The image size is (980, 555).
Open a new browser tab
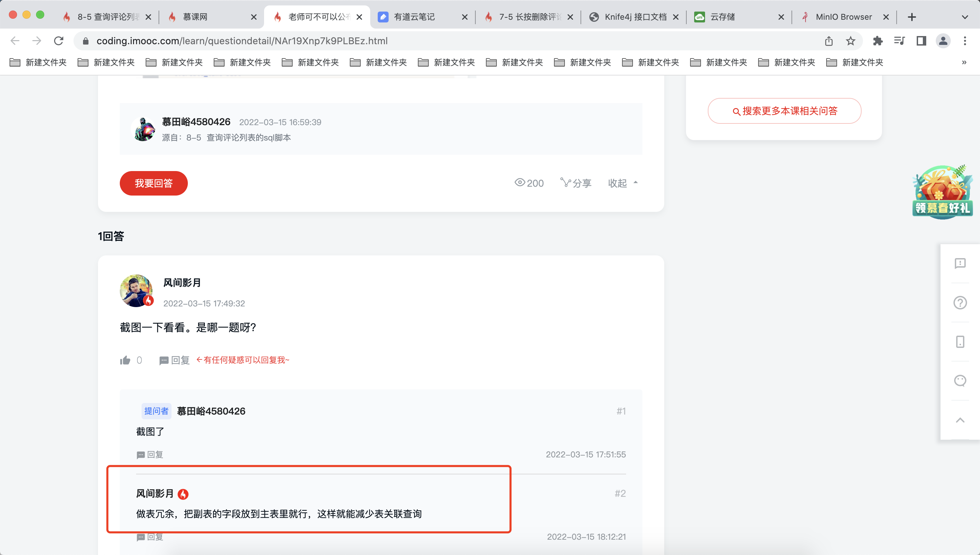(912, 17)
